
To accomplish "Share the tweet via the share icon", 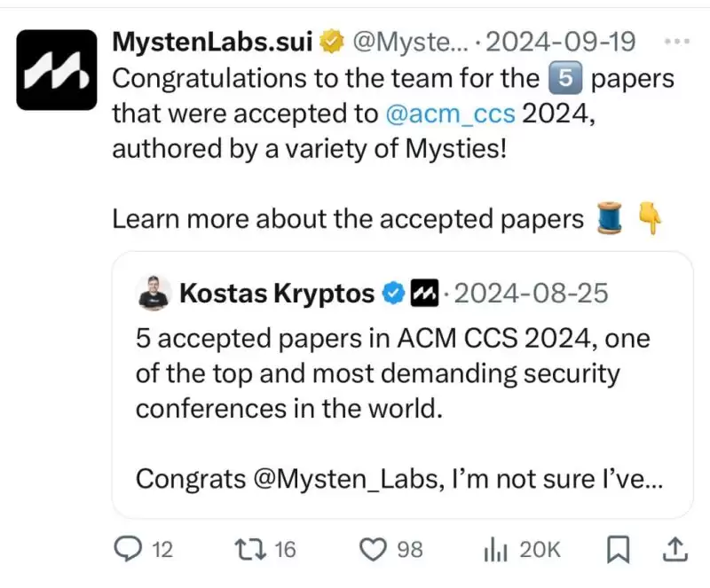I will click(x=677, y=550).
